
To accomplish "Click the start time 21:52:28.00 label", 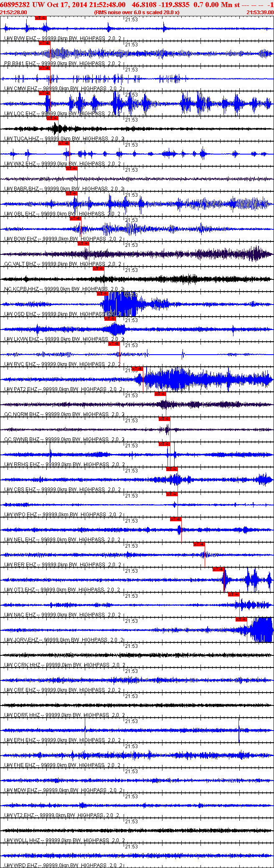I will [x=14, y=13].
